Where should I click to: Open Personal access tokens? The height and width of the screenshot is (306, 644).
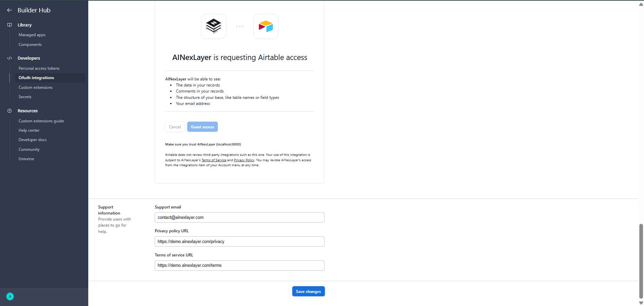pyautogui.click(x=39, y=68)
